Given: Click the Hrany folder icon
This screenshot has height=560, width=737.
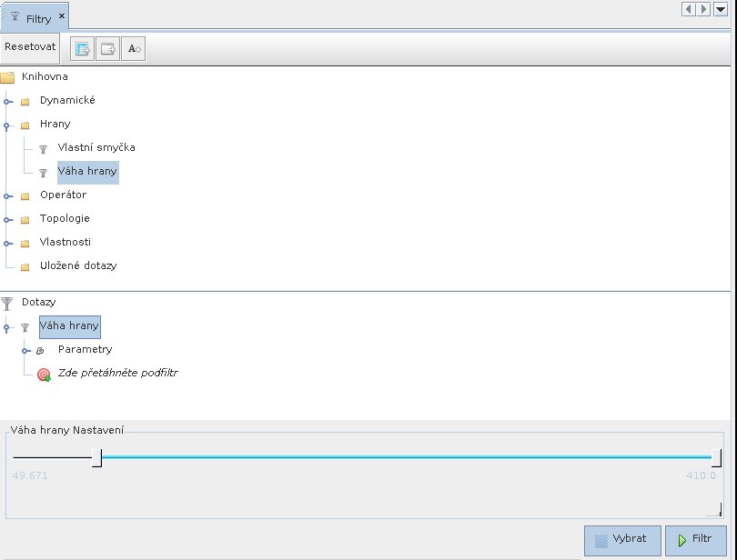Looking at the screenshot, I should (25, 125).
